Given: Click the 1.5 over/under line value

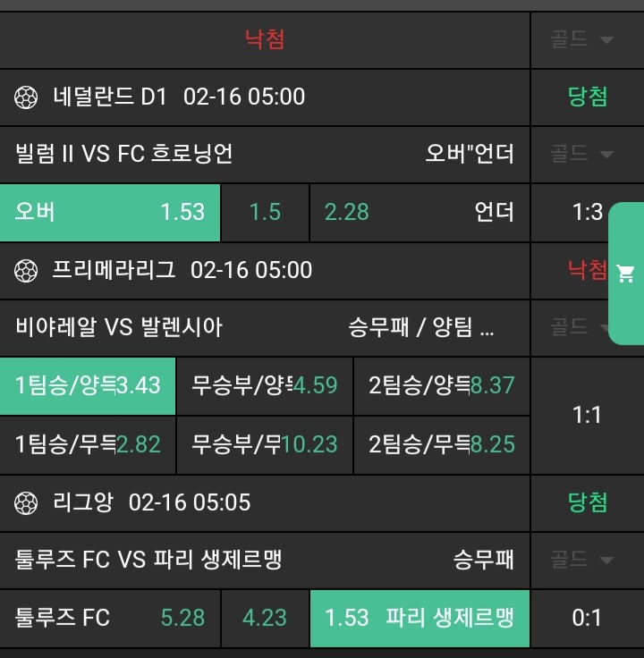Looking at the screenshot, I should pyautogui.click(x=265, y=212).
